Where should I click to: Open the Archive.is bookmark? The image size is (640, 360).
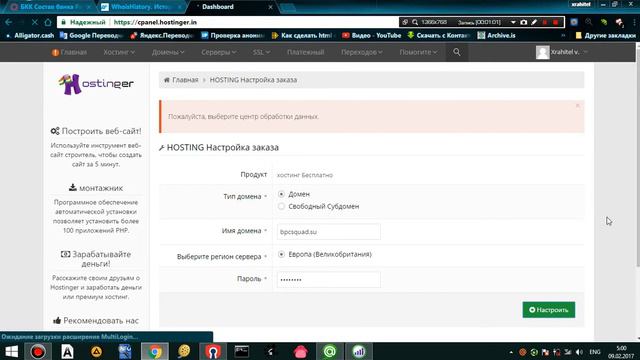coord(496,36)
